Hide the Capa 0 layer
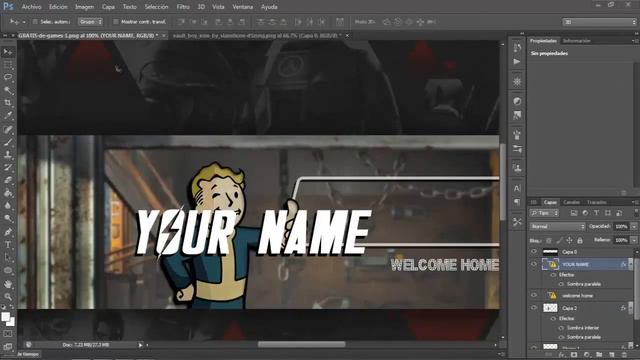Image resolution: width=640 pixels, height=360 pixels. pyautogui.click(x=534, y=251)
